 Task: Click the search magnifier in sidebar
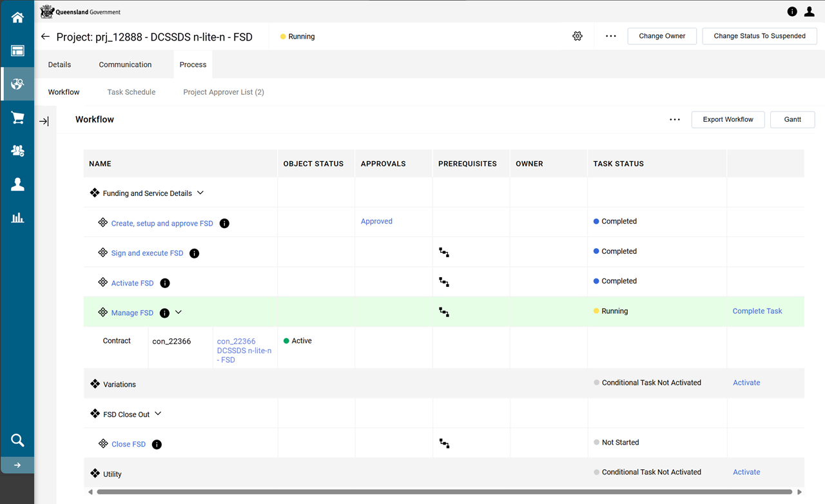click(17, 440)
